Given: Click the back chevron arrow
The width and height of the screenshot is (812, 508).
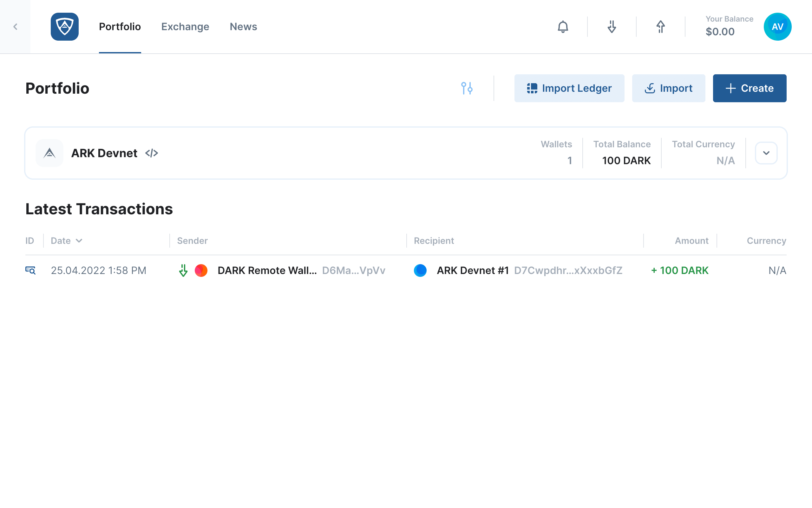Looking at the screenshot, I should click(15, 27).
